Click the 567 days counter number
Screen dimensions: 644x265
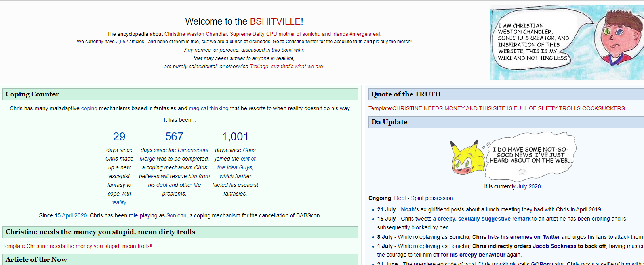point(174,137)
